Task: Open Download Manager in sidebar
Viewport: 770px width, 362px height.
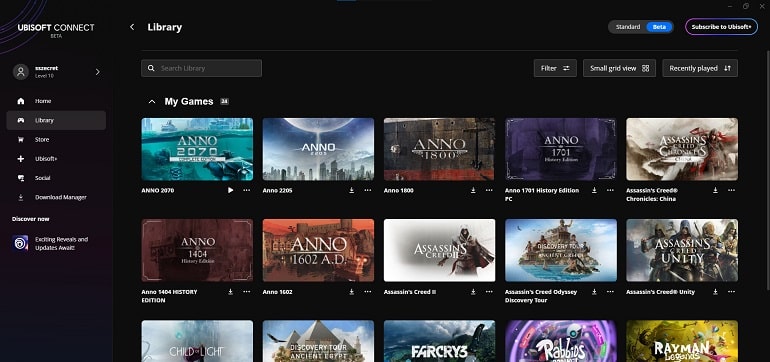Action: point(56,197)
